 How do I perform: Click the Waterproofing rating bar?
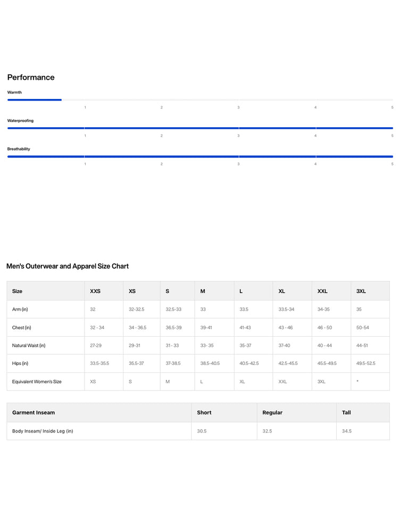(x=200, y=128)
